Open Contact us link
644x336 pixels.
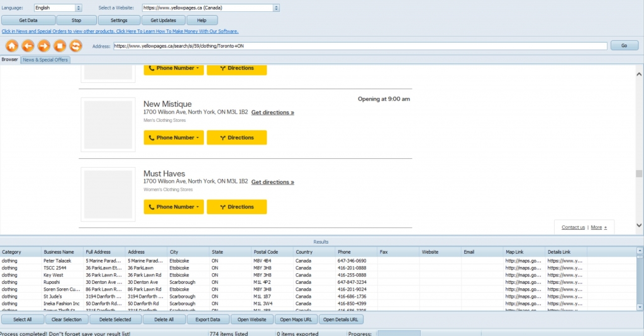click(x=573, y=227)
